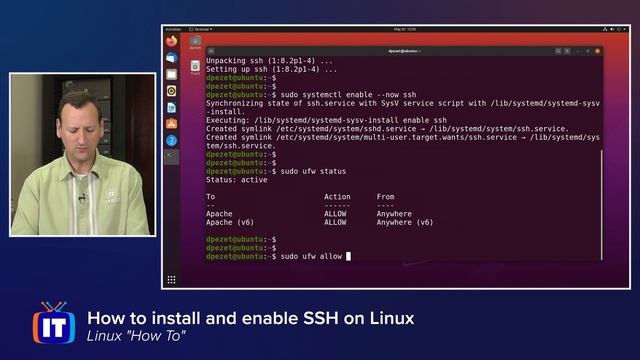The width and height of the screenshot is (640, 360).
Task: Open the terminal title dropdown dpezet@ubuntu
Action: point(404,51)
